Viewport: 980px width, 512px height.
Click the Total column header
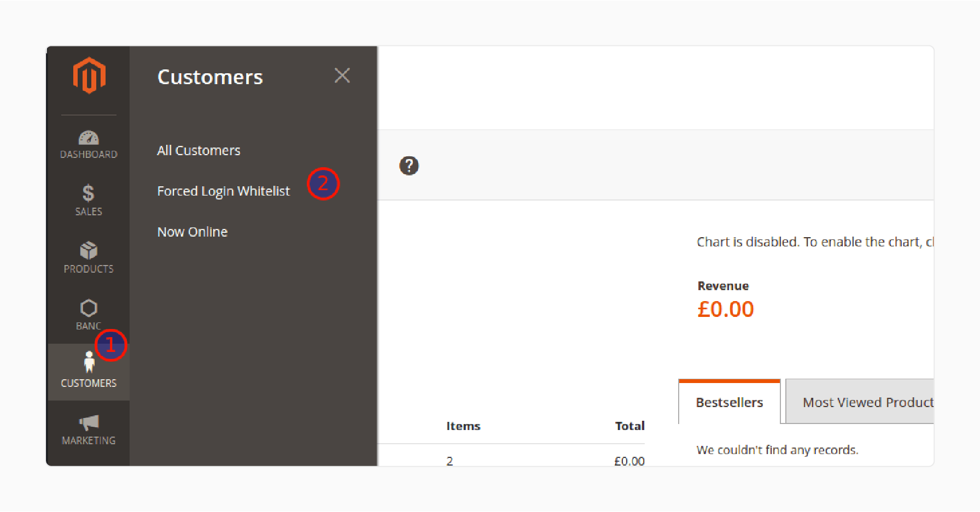[x=629, y=426]
